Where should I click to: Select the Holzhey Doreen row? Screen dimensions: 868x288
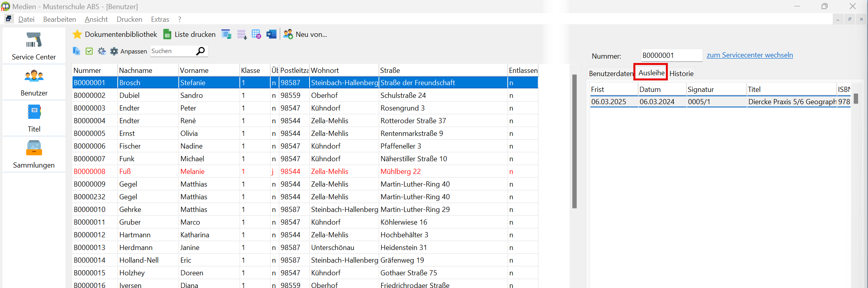305,273
